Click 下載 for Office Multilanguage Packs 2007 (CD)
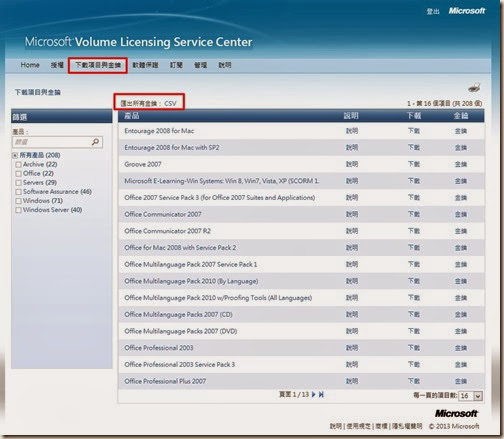This screenshot has height=439, width=504. 414,314
